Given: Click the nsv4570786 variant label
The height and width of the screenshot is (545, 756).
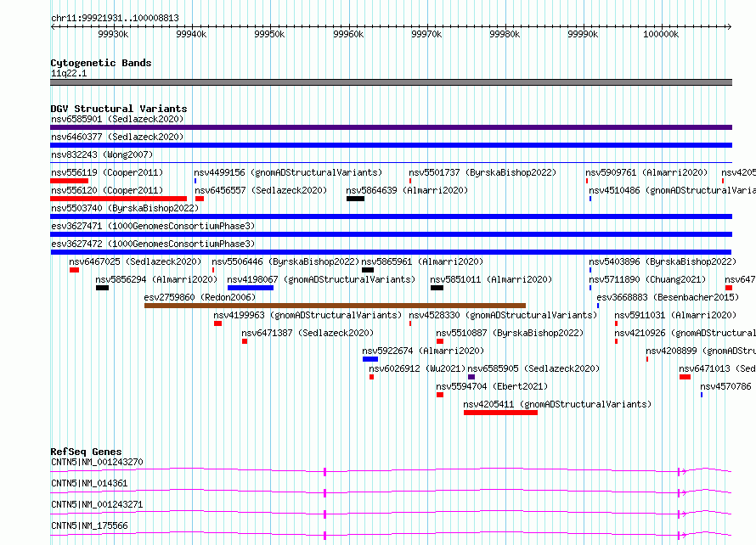Looking at the screenshot, I should tap(725, 386).
